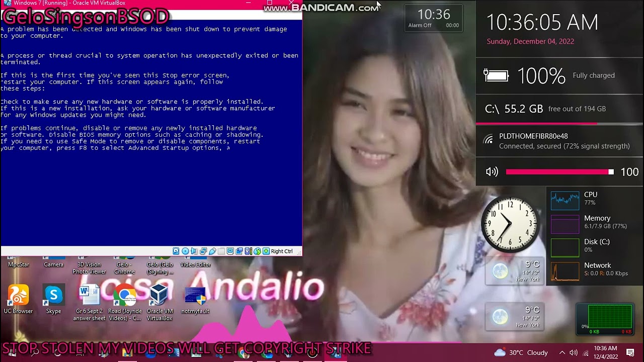Click the analog clock gadget
The image size is (644, 362).
coord(510,224)
